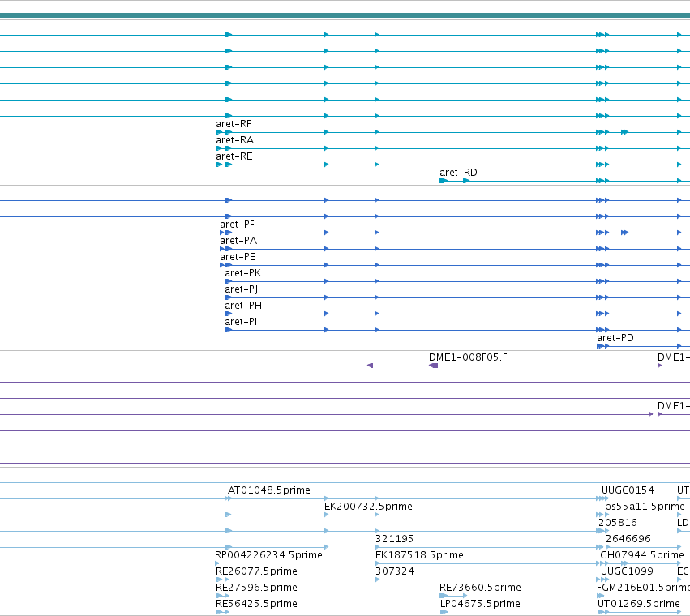Click the purple arrow glyph below DME1-008F05.F
Image resolution: width=690 pixels, height=616 pixels.
[434, 366]
